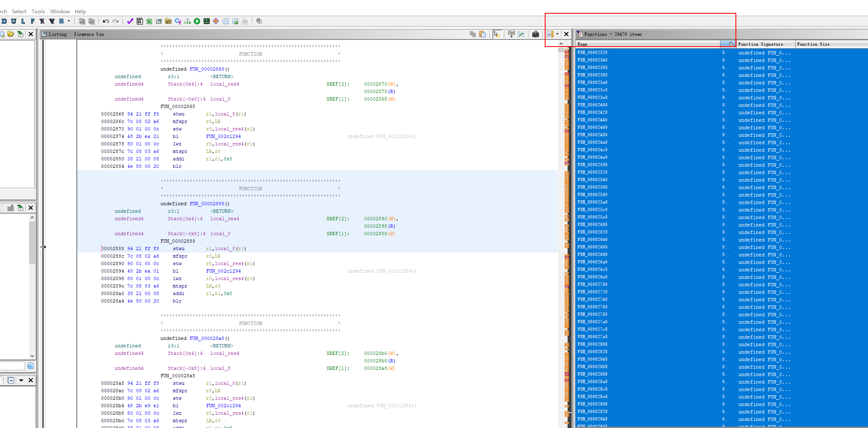Click the open folder icon in left panel
The width and height of the screenshot is (868, 428).
pos(11,34)
